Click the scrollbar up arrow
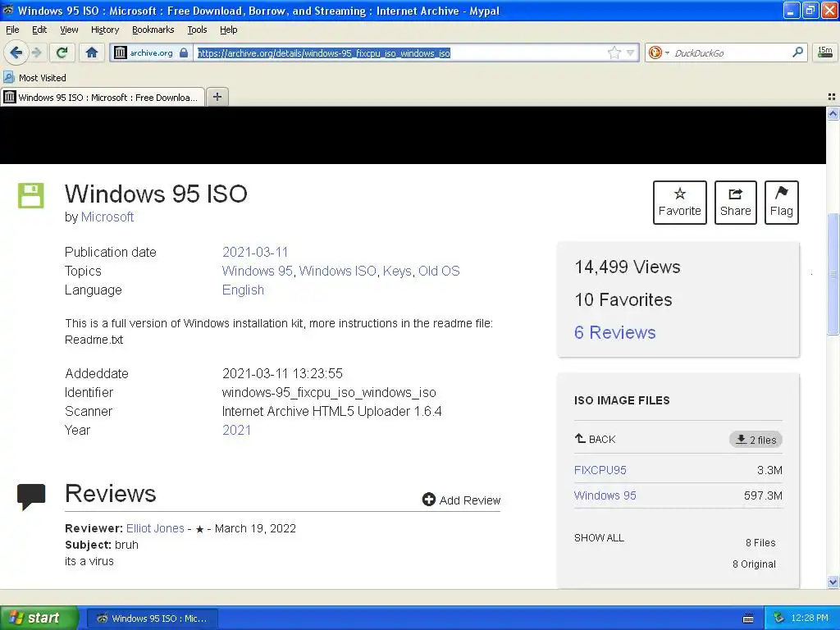The height and width of the screenshot is (630, 840). [833, 113]
